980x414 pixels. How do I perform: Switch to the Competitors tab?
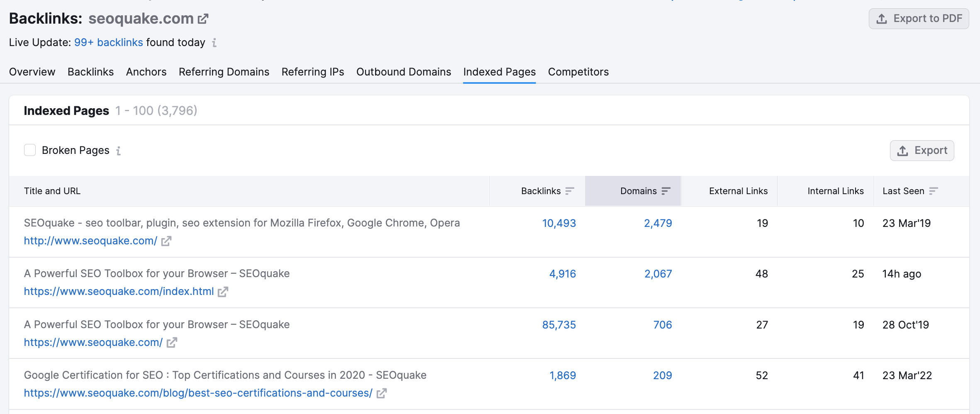(578, 72)
